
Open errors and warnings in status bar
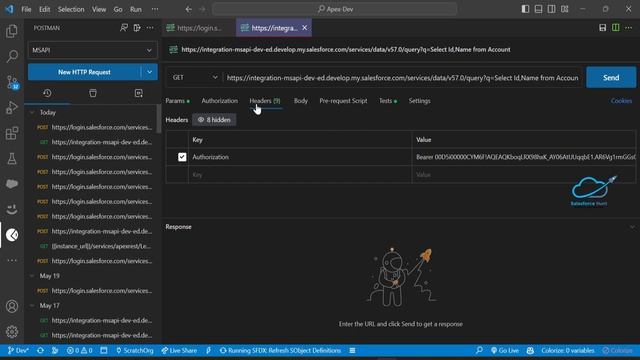click(80, 350)
